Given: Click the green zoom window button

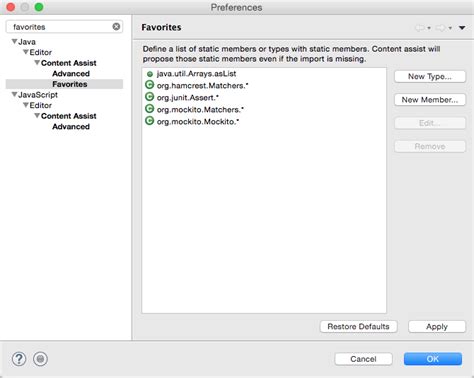Looking at the screenshot, I should (39, 7).
